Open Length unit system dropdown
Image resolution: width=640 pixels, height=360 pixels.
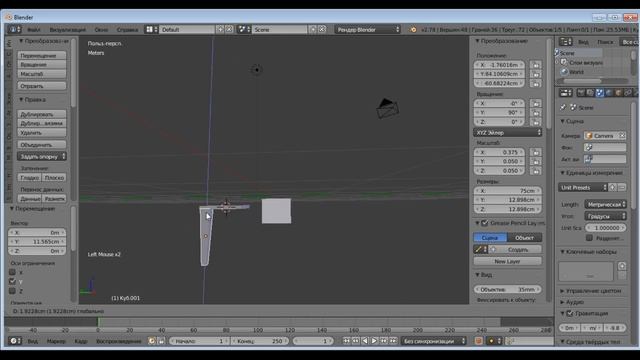pyautogui.click(x=606, y=204)
